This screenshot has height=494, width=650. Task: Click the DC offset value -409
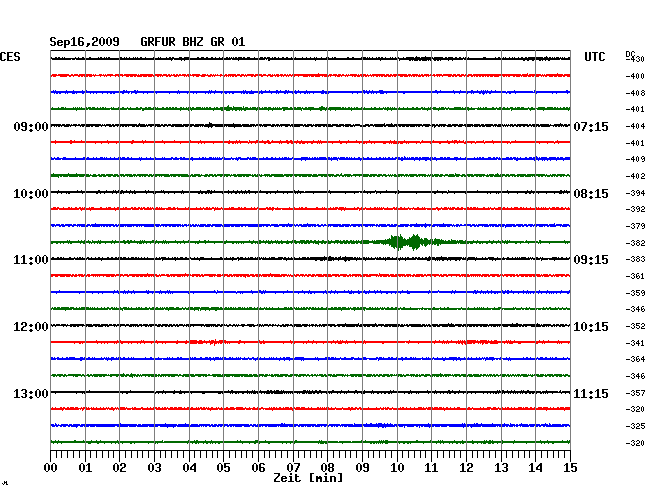(x=635, y=159)
